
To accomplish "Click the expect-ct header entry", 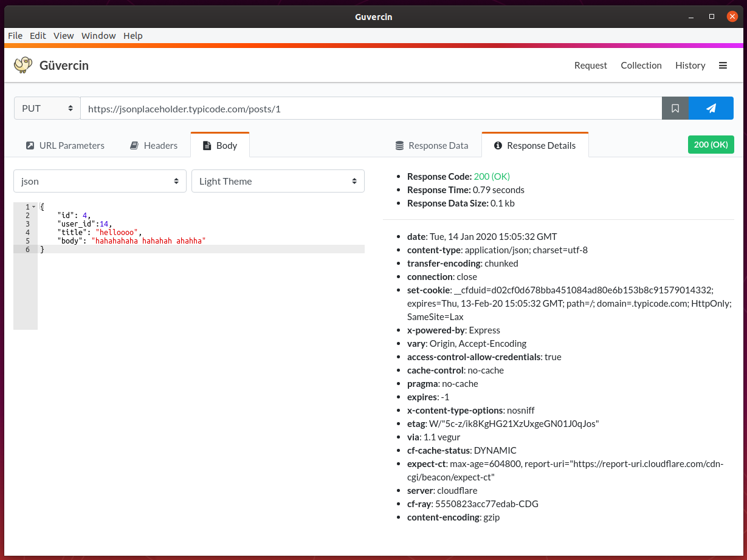I will click(565, 470).
